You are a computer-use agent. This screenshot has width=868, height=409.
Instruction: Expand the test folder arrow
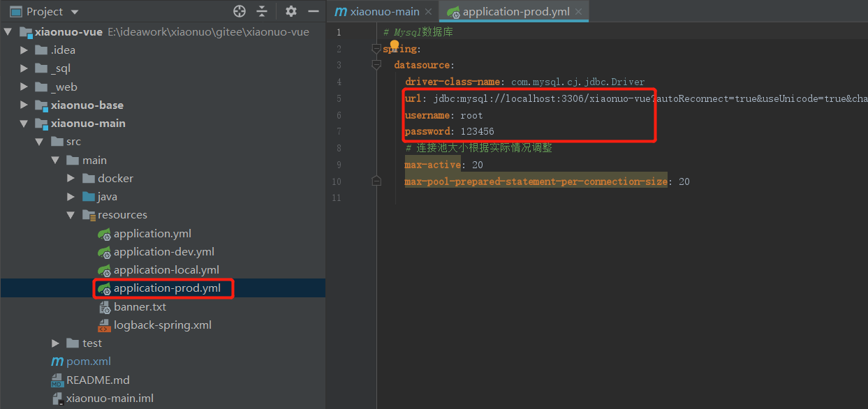(x=55, y=343)
